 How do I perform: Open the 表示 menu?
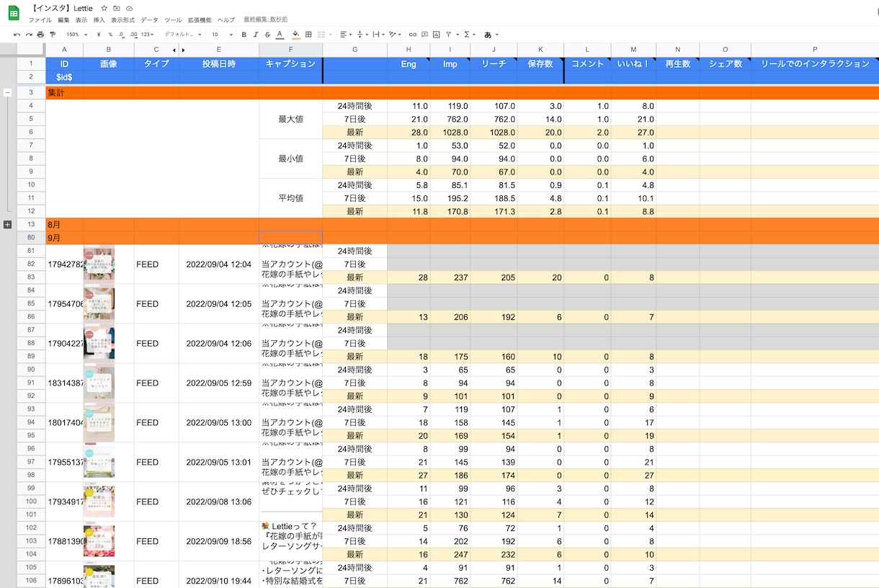81,19
